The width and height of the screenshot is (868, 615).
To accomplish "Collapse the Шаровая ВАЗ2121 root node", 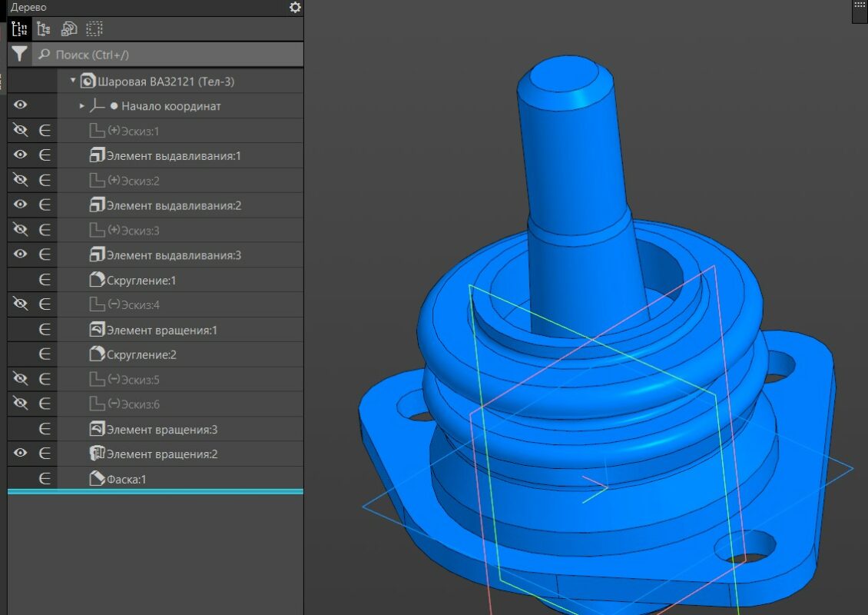I will (x=73, y=80).
